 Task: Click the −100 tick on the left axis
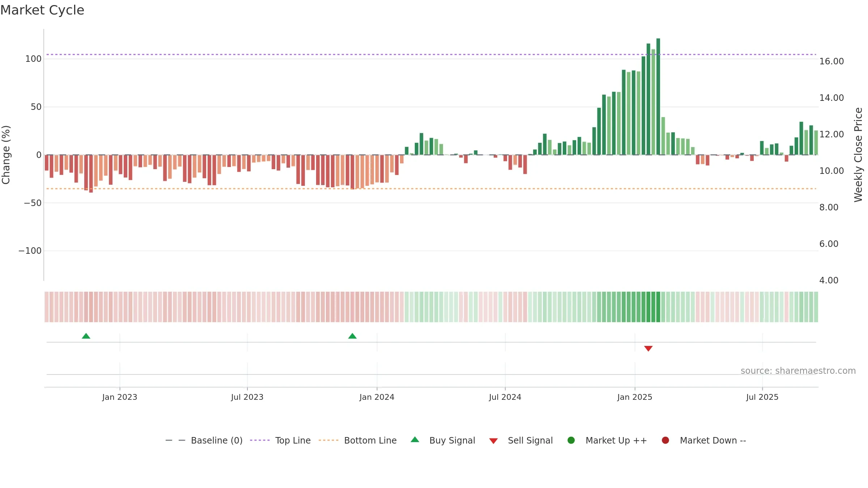[30, 251]
